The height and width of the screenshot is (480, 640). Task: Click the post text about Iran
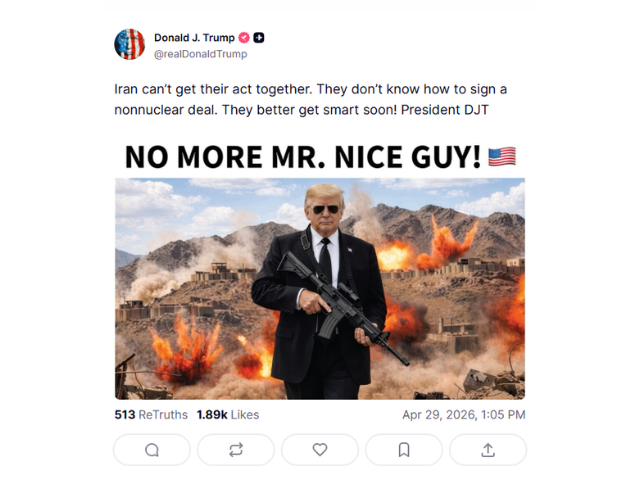(x=310, y=99)
